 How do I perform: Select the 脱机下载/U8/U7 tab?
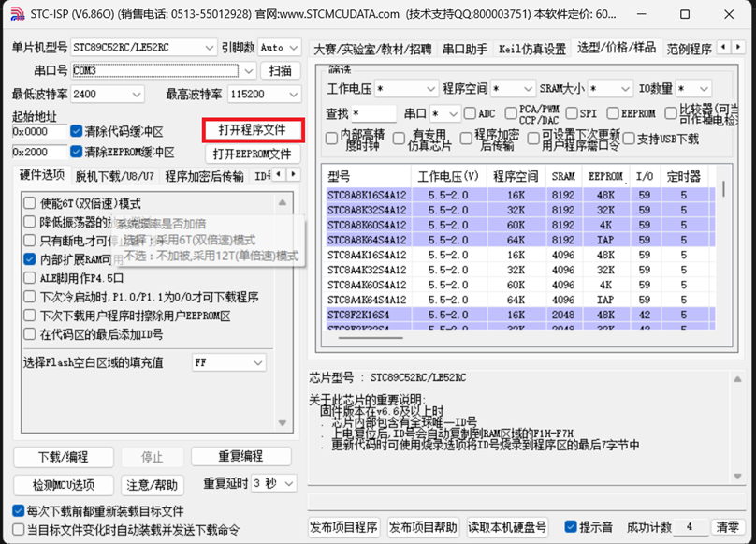tap(114, 175)
